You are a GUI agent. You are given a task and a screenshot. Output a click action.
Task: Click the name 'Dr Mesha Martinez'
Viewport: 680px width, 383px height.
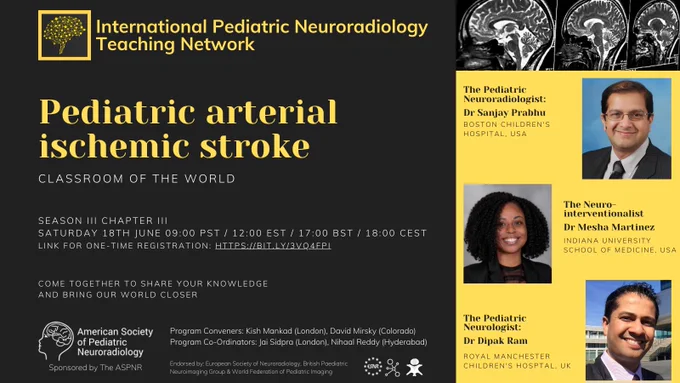tap(609, 227)
